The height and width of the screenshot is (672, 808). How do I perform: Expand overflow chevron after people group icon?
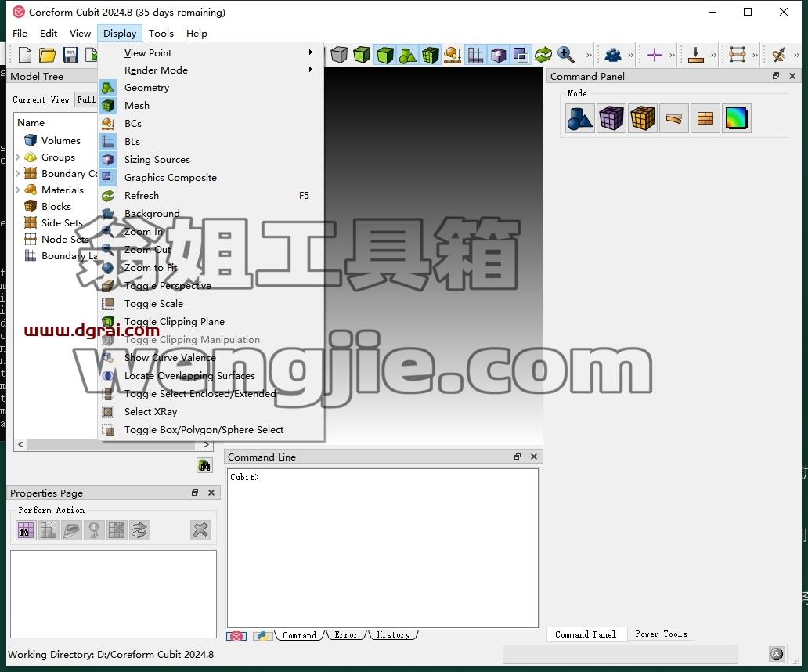(x=630, y=55)
